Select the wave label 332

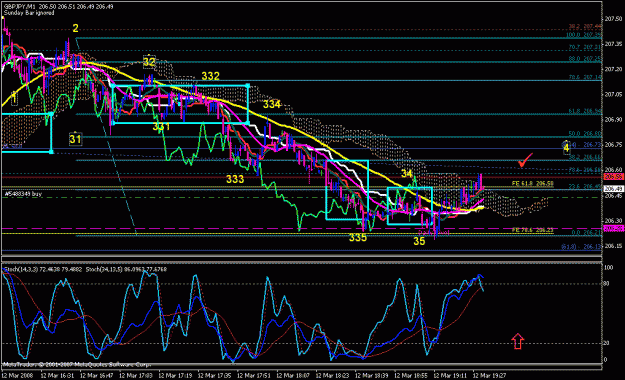tap(210, 76)
